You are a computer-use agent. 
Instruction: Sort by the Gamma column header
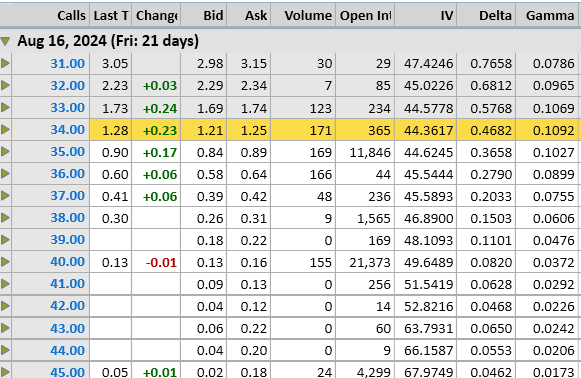[x=547, y=15]
